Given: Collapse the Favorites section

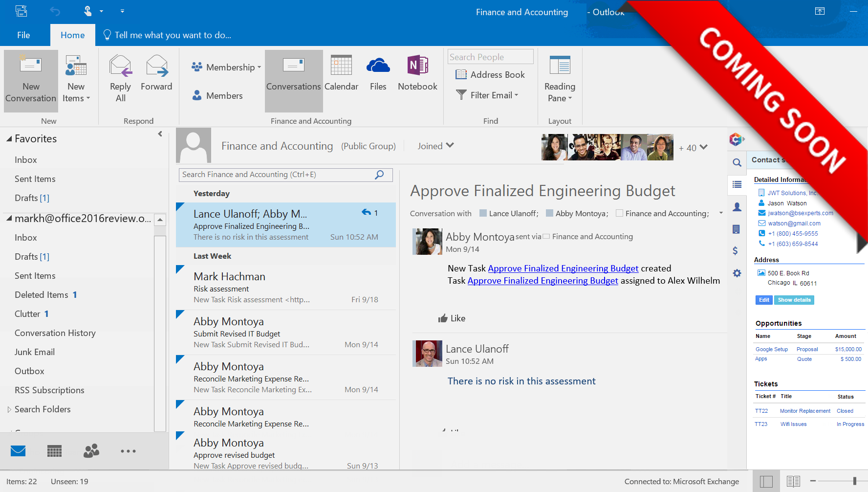Looking at the screenshot, I should tap(9, 139).
